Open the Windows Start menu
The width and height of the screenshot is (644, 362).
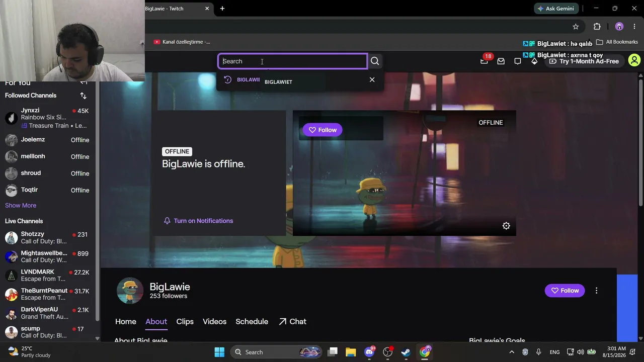[x=219, y=352]
